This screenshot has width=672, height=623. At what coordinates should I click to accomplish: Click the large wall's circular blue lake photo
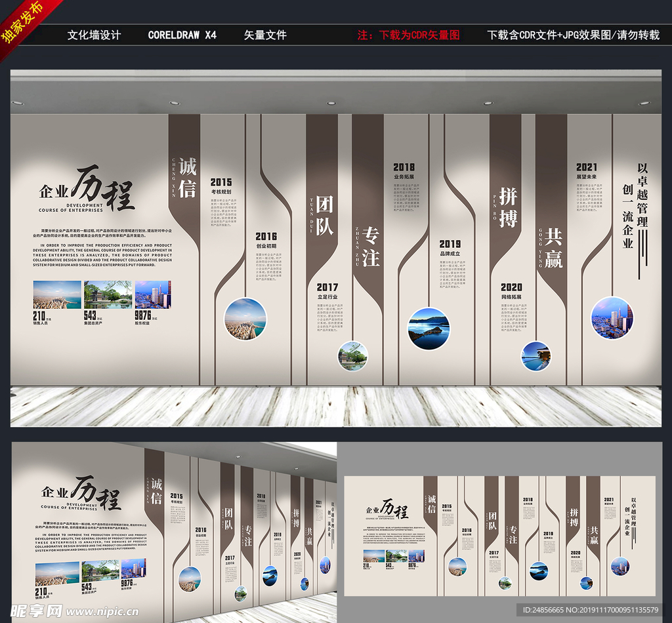(x=429, y=329)
